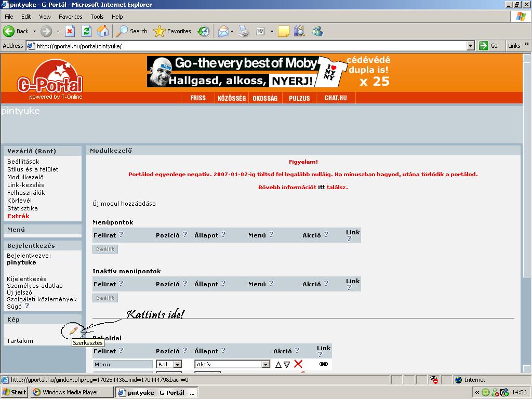
Task: Expand the Állapot dropdown showing Aktív
Action: pos(265,365)
